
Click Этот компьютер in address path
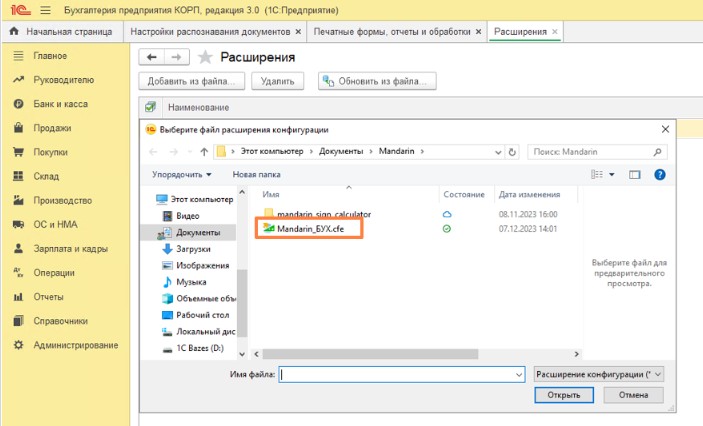pos(272,152)
